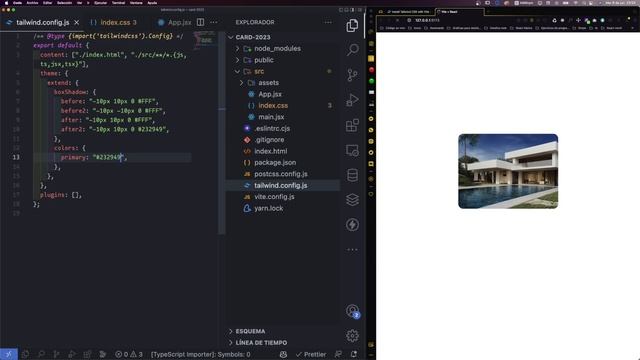Open the stacked layers icon view

click(352, 200)
